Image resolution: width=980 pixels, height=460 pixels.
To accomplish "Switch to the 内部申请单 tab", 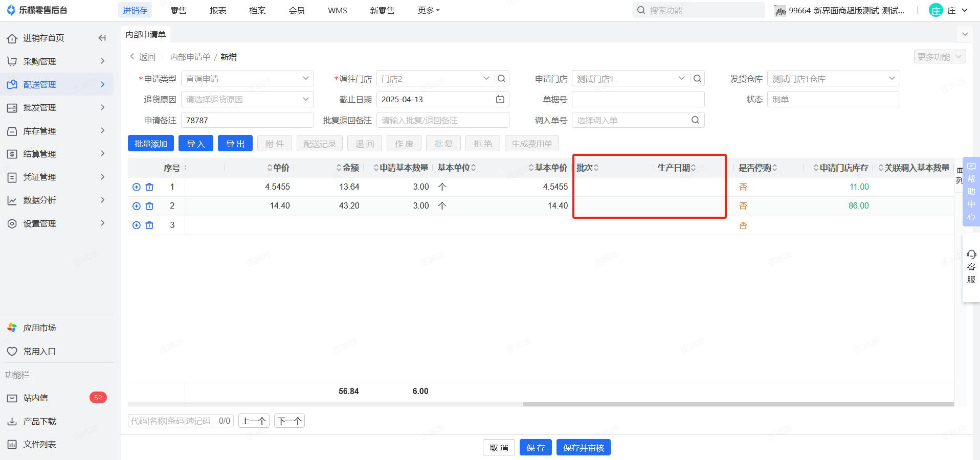I will pos(146,34).
